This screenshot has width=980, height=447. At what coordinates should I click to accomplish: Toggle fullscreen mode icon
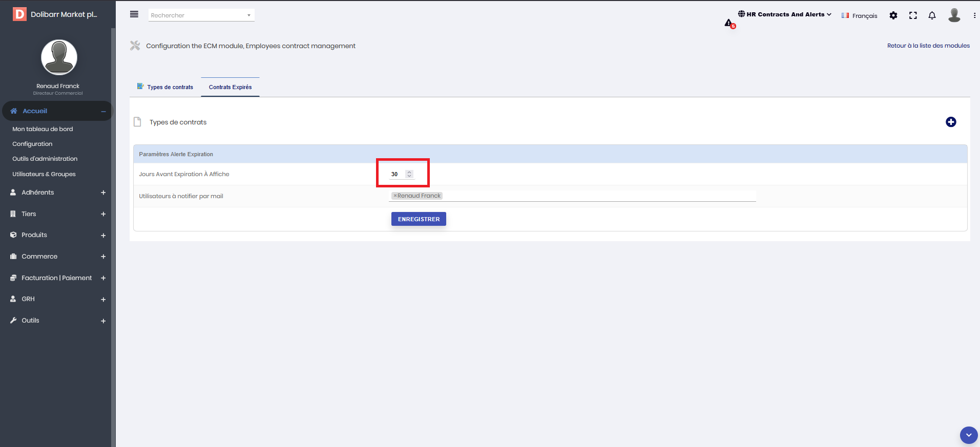913,15
